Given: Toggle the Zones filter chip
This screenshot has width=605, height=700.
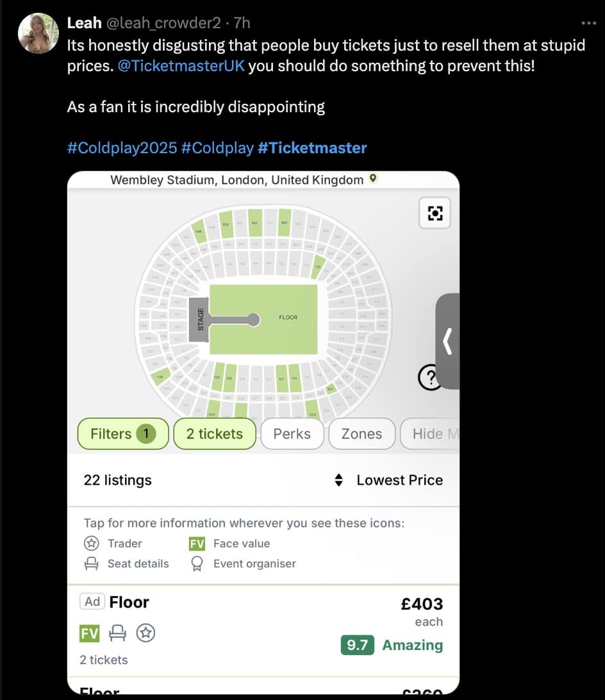Looking at the screenshot, I should [x=361, y=433].
